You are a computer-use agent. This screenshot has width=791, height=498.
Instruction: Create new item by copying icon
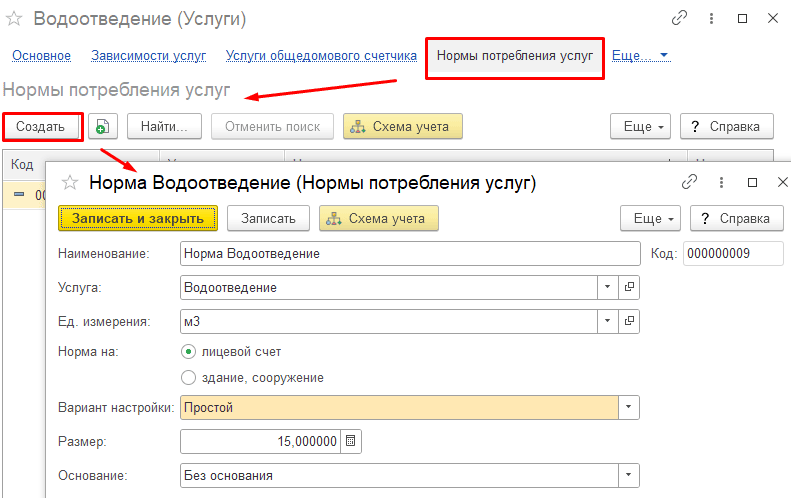(103, 126)
